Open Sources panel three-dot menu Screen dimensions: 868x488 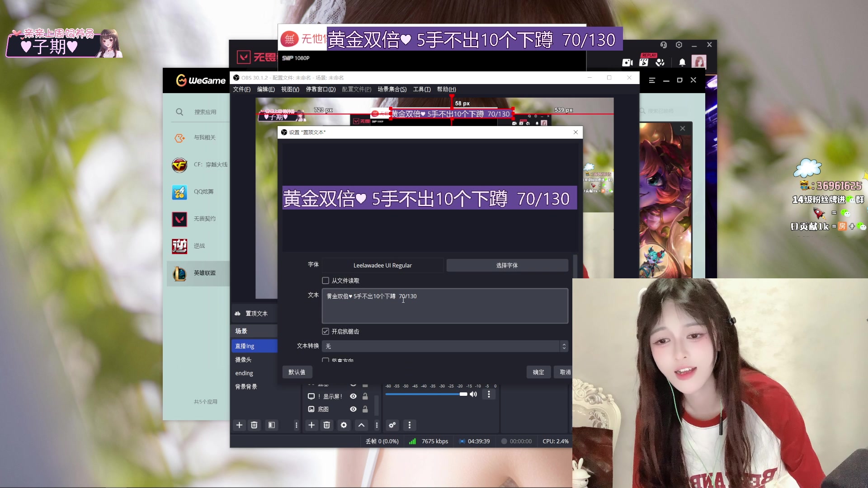click(x=377, y=425)
